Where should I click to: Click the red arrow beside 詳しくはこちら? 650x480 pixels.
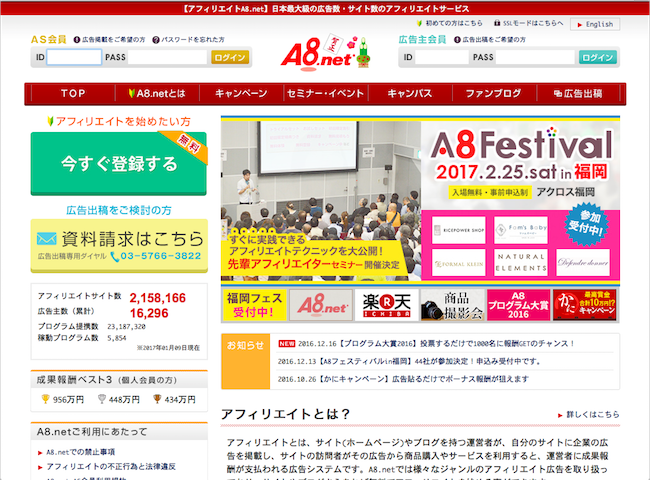tap(560, 415)
